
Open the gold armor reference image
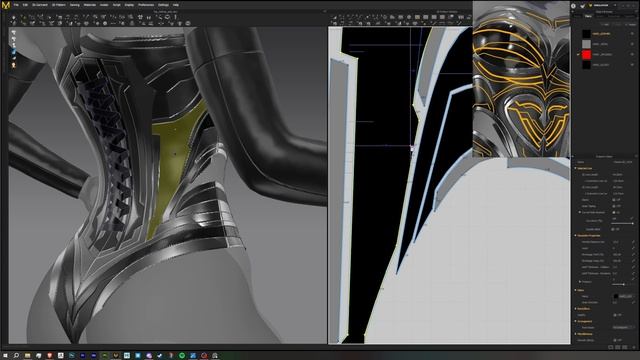click(521, 79)
